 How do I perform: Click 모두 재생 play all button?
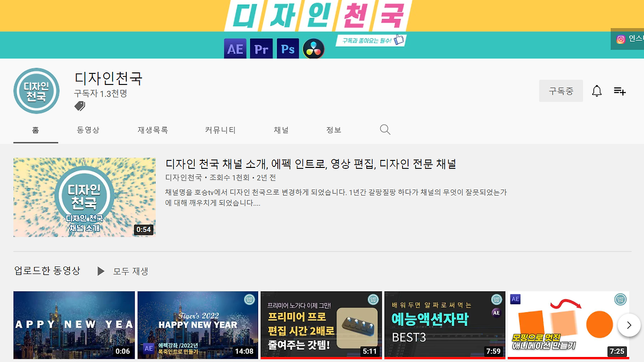(x=122, y=271)
